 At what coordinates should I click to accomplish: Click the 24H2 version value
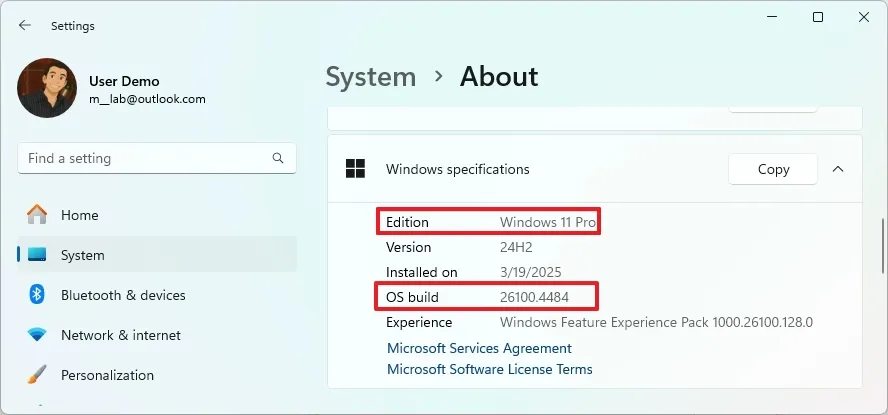(x=516, y=247)
